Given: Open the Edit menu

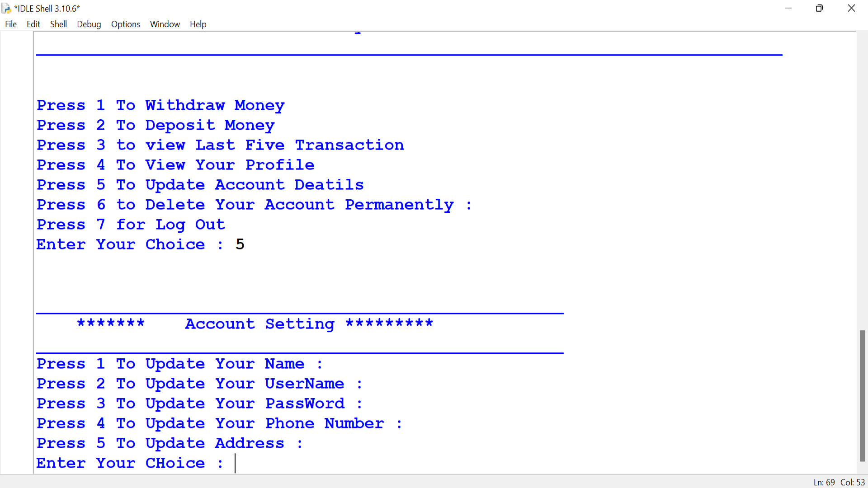Looking at the screenshot, I should click(x=33, y=24).
